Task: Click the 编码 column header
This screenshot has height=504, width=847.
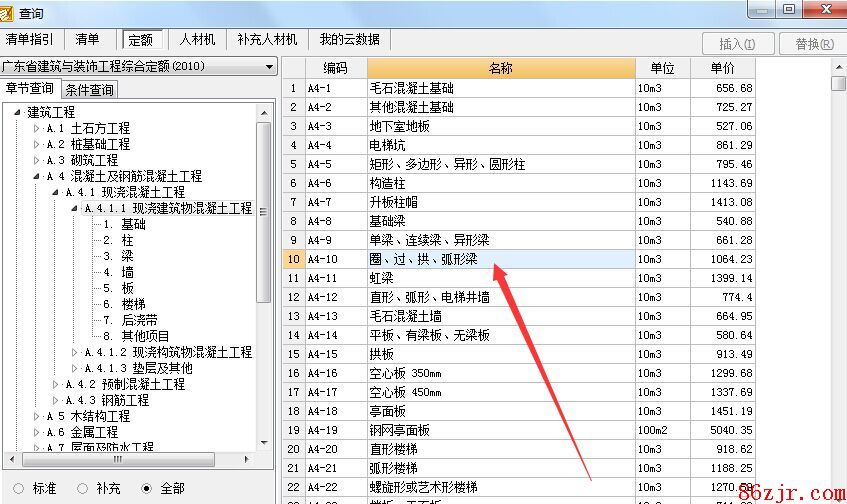Action: 335,68
